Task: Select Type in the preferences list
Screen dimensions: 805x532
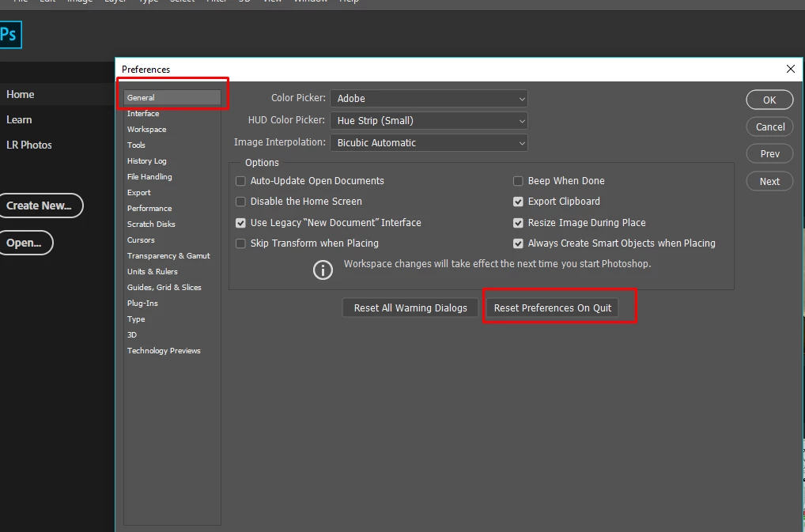Action: (x=136, y=319)
